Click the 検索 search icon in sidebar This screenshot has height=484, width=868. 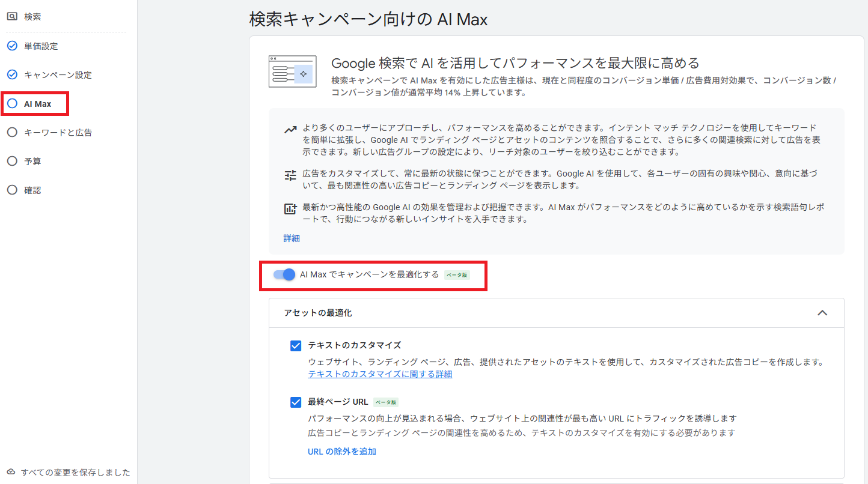(x=12, y=17)
